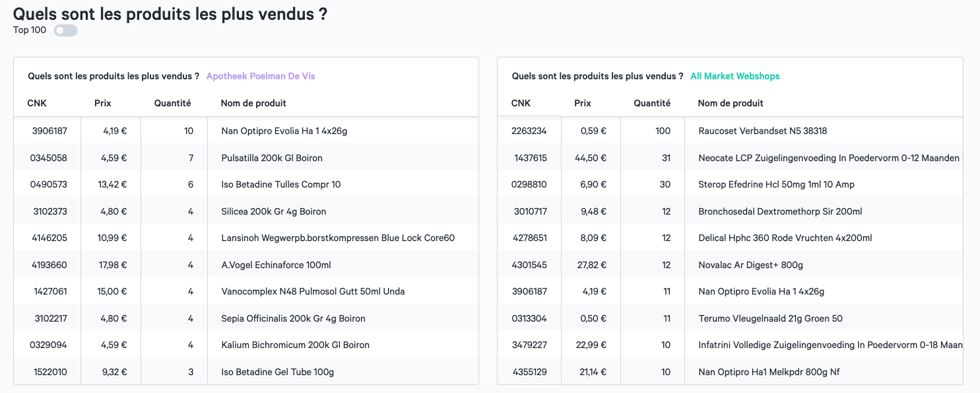Toggle the Top 100 switch
Viewport: 980px width, 393px height.
point(65,30)
